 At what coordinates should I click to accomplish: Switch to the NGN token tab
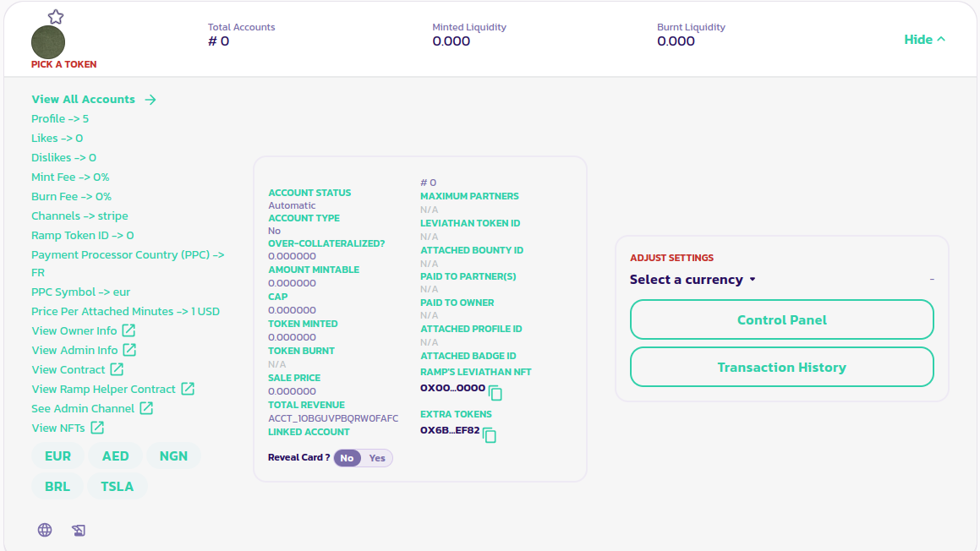173,456
